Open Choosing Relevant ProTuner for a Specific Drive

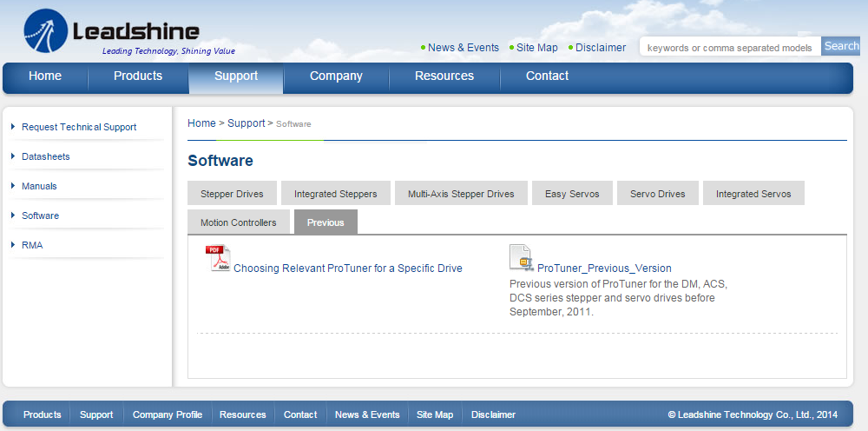click(348, 269)
